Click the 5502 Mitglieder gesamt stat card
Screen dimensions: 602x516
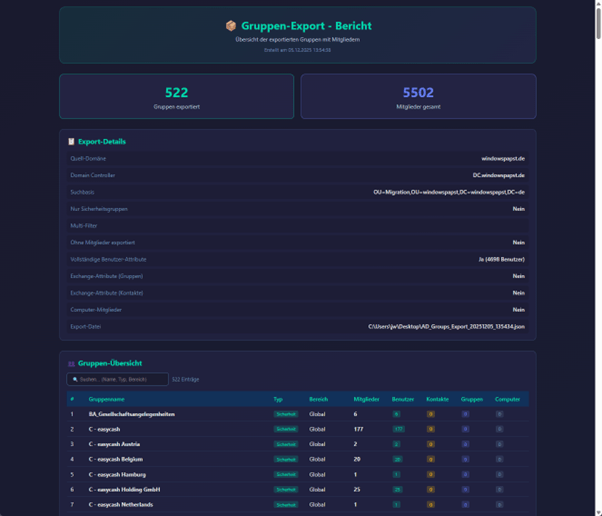click(x=418, y=96)
